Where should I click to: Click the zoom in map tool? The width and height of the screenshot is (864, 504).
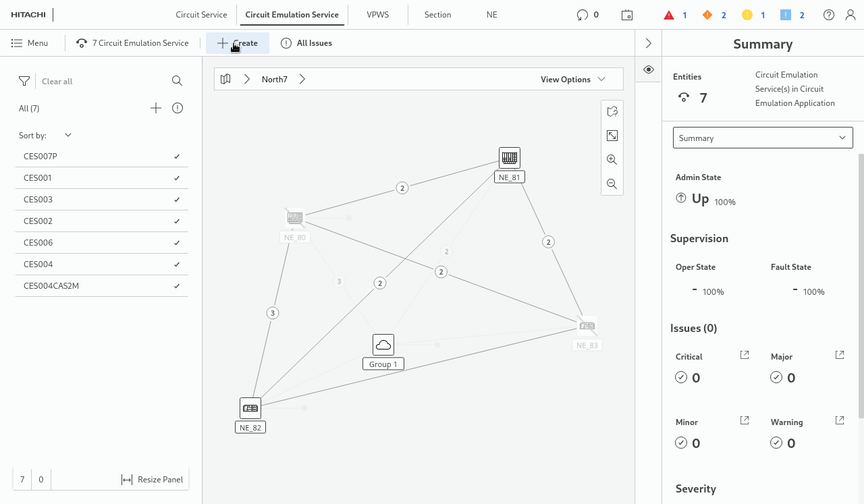(x=612, y=160)
